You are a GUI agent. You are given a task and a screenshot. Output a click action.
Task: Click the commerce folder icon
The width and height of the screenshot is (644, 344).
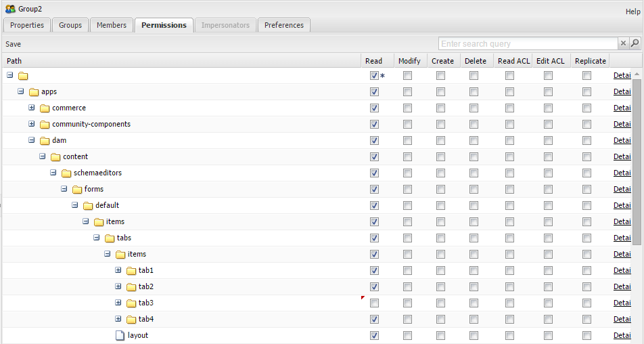(45, 108)
